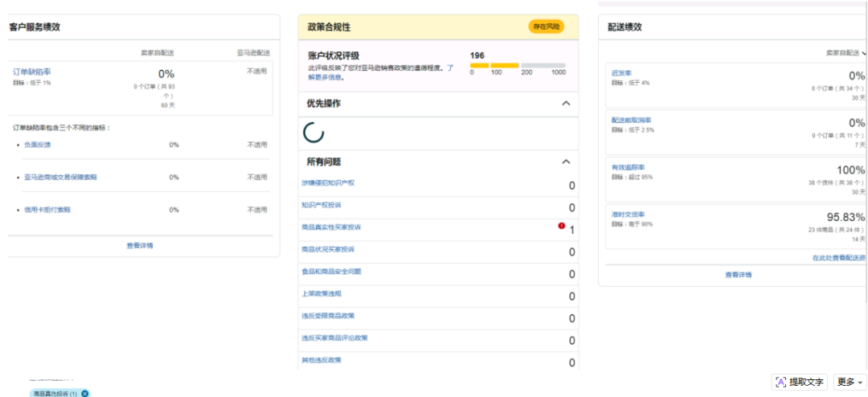
Task: Open the 卖家自配送 dropdown in 配送绩效
Action: (846, 53)
